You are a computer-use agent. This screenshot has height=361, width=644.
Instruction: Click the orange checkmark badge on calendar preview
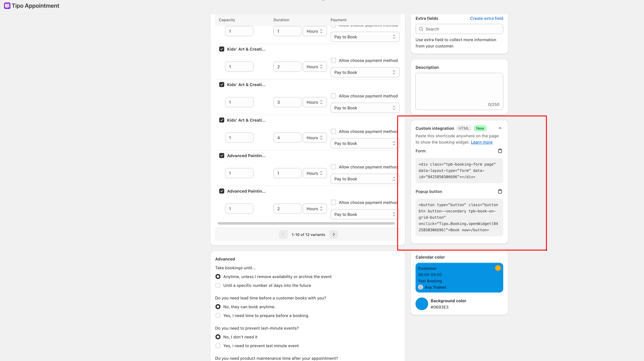point(498,268)
